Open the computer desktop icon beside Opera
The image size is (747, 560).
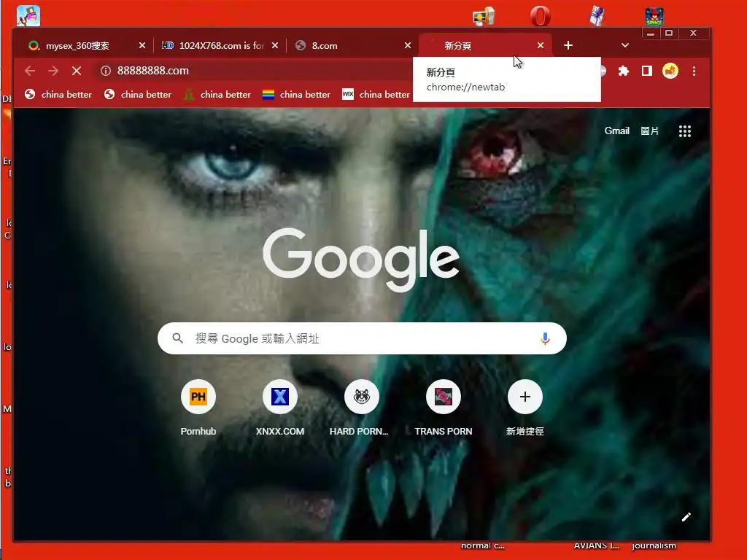click(x=484, y=17)
